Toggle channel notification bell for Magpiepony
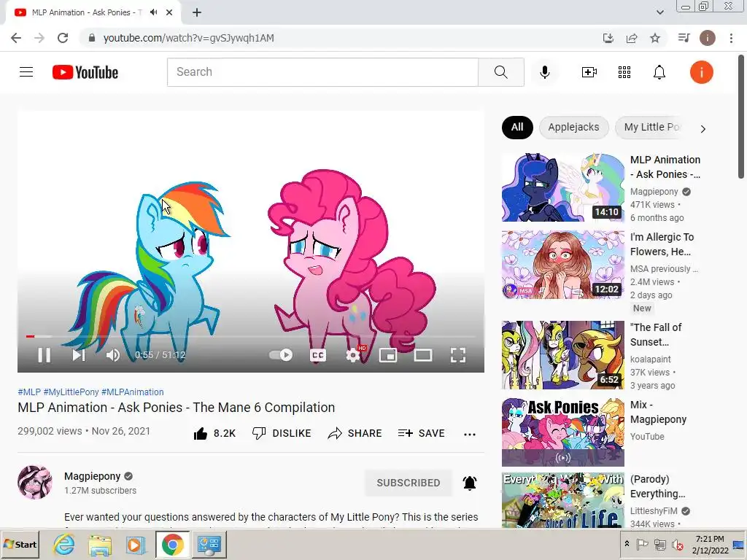 tap(470, 483)
